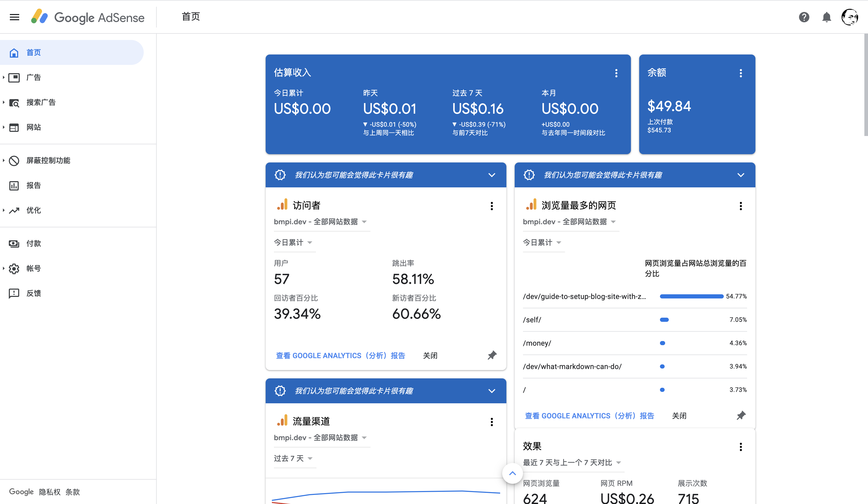This screenshot has width=868, height=504.
Task: Go to 报告 in the sidebar
Action: pos(33,185)
